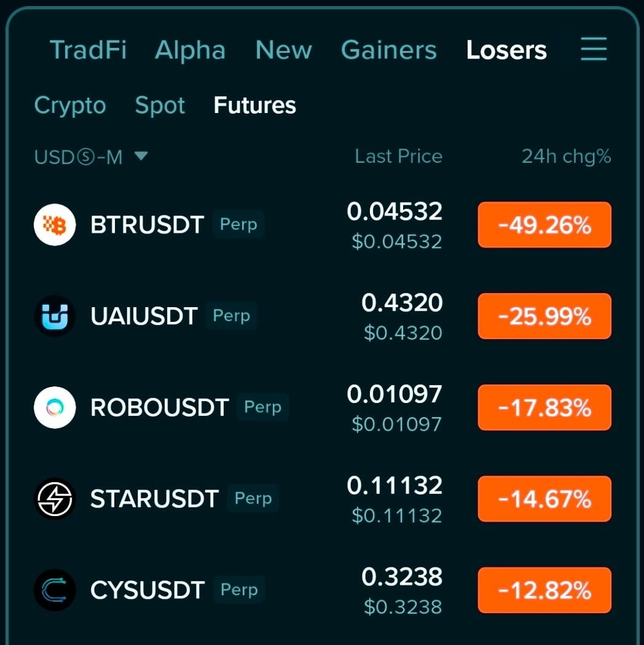This screenshot has width=644, height=645.
Task: Open the hamburger menu icon
Action: (x=594, y=49)
